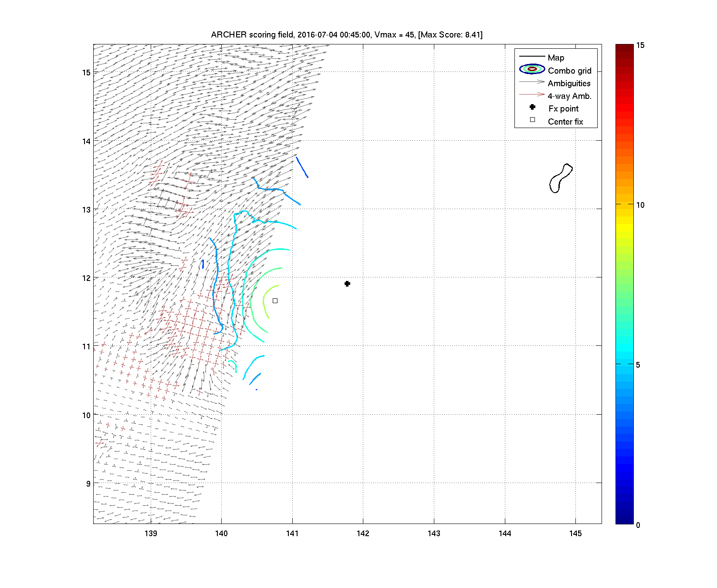Click the dark red top of the colorbar

pos(624,49)
